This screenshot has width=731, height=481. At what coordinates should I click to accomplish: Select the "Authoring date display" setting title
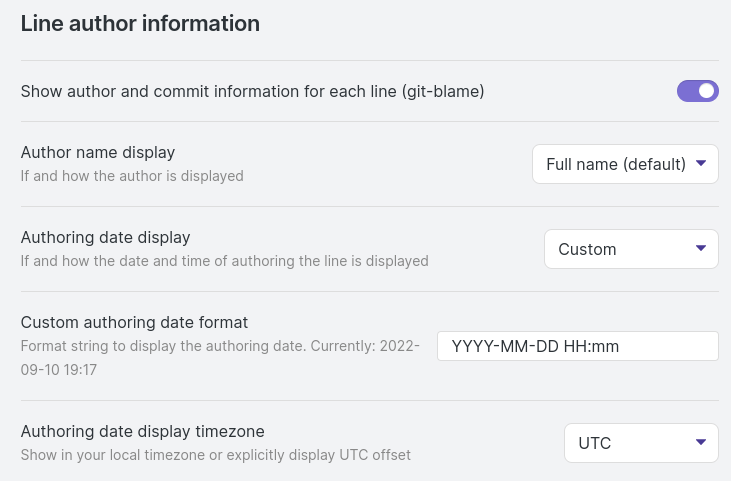pyautogui.click(x=105, y=237)
